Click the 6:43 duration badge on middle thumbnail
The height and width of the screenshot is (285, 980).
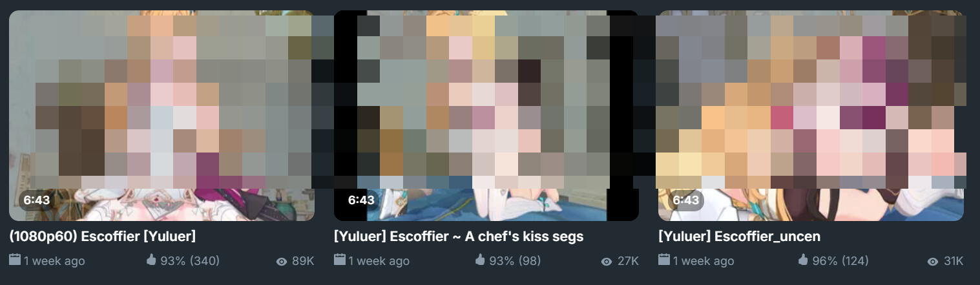(x=361, y=200)
